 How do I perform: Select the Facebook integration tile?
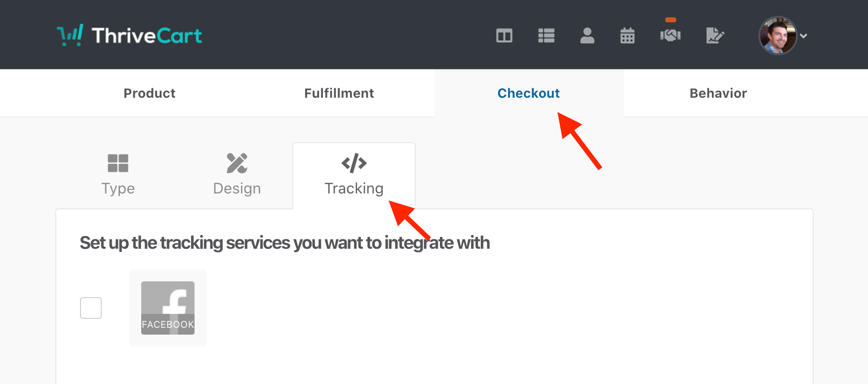[168, 308]
